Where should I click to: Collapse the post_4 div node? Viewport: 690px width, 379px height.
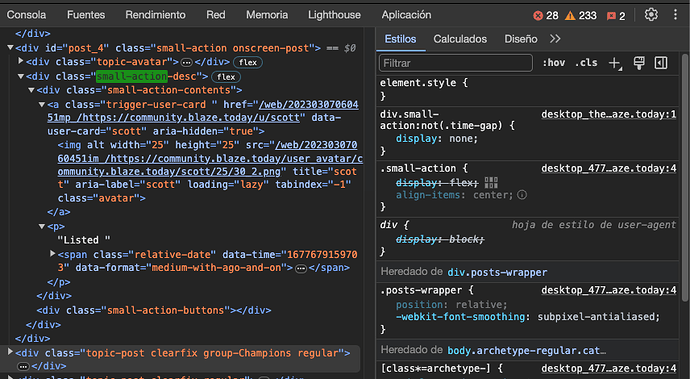pyautogui.click(x=10, y=48)
